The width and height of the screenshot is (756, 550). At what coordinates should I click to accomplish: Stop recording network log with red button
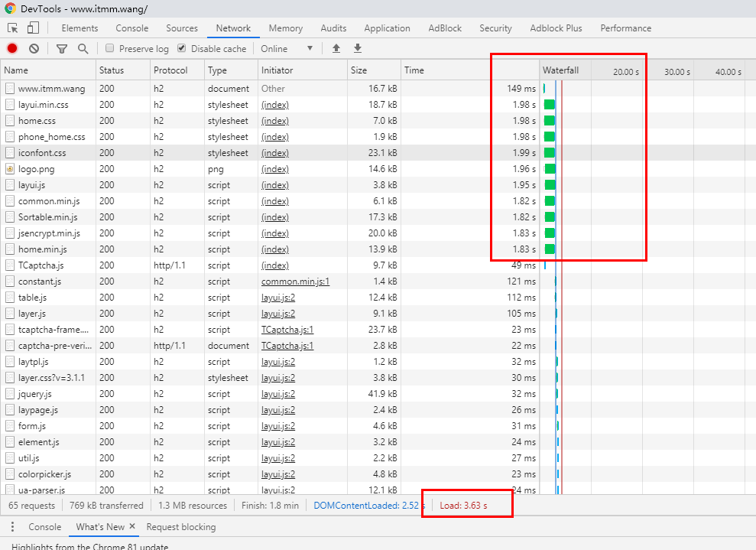(x=12, y=48)
